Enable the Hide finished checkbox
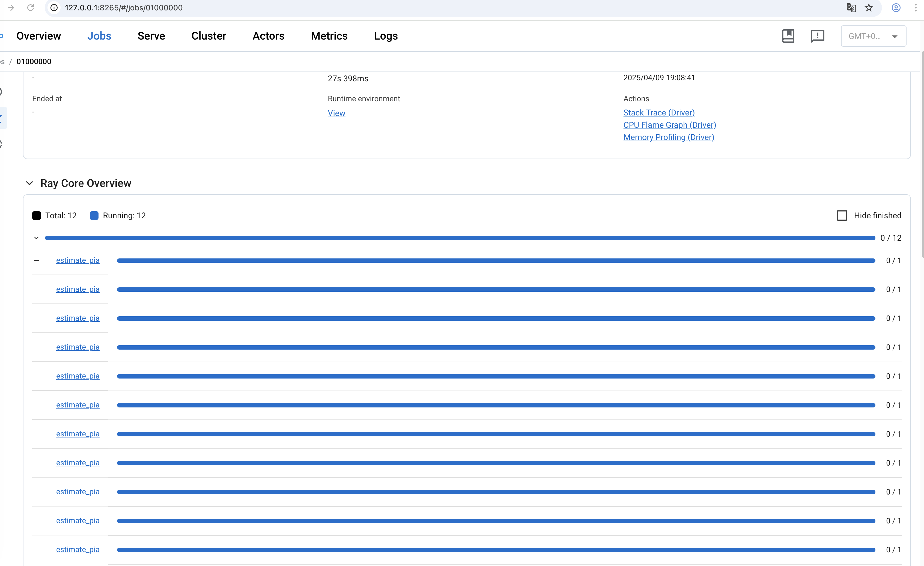The height and width of the screenshot is (566, 924). (842, 215)
